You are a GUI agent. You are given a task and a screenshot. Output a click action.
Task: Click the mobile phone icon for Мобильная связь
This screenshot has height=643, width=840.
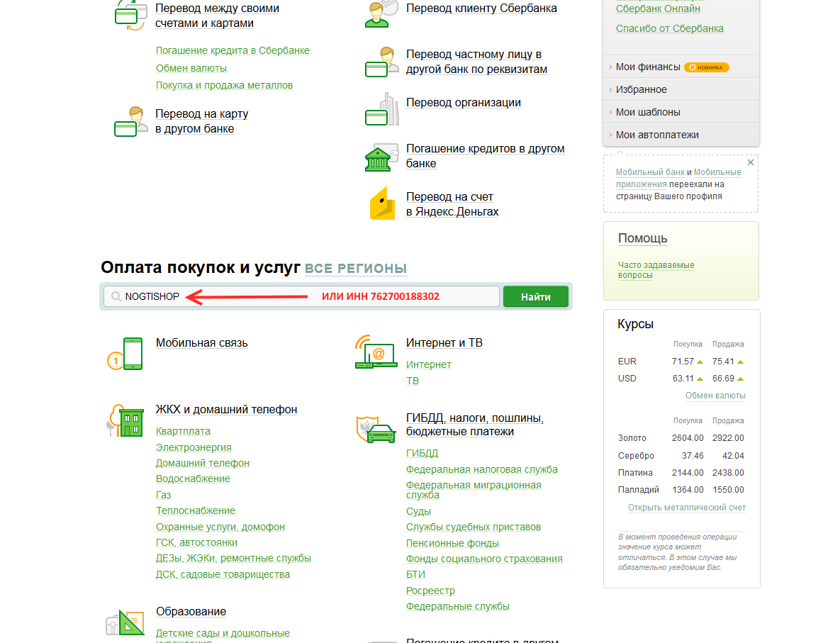pyautogui.click(x=125, y=354)
